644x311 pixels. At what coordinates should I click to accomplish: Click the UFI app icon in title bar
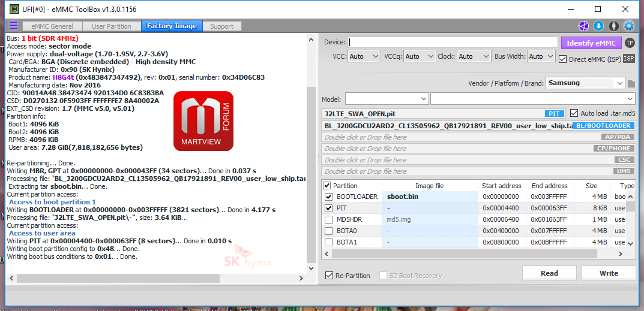14,8
